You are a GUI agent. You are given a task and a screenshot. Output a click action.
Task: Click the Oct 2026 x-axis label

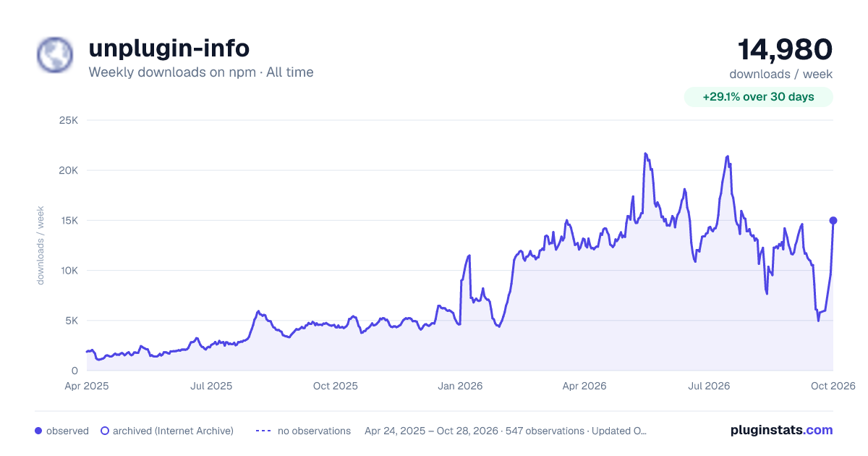click(x=833, y=386)
